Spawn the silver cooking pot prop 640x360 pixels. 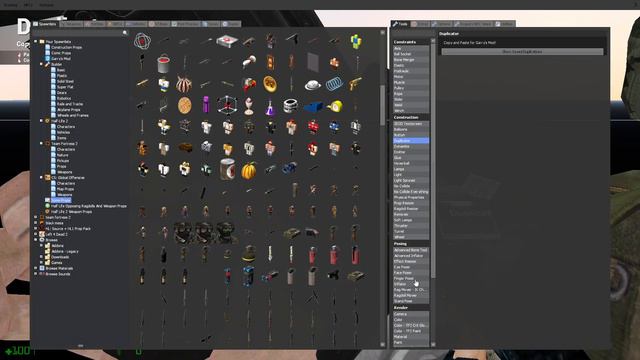pyautogui.click(x=291, y=106)
